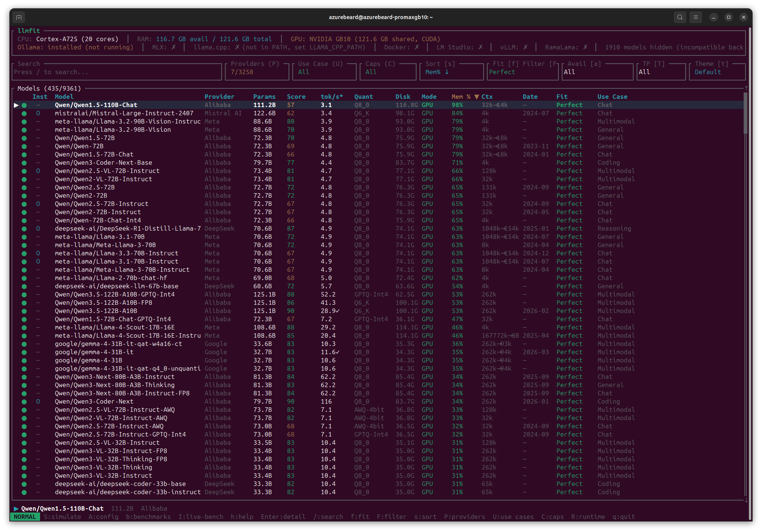Click the descending arrow in Sort box
762x532 pixels.
click(447, 72)
